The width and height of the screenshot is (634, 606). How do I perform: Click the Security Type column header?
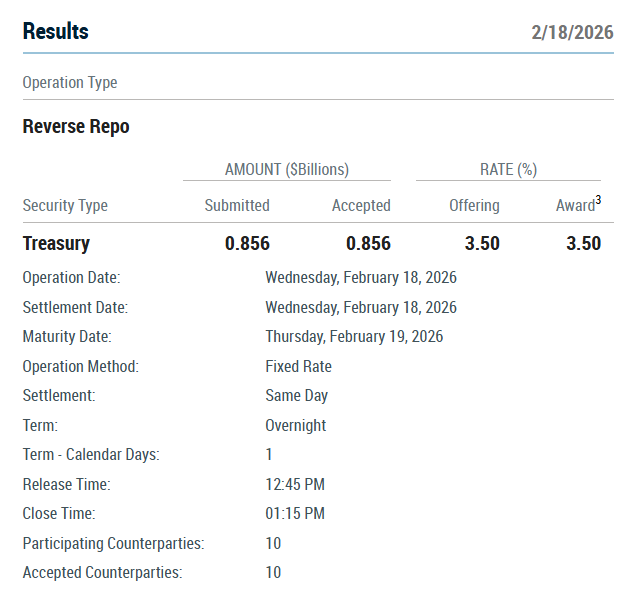coord(65,205)
